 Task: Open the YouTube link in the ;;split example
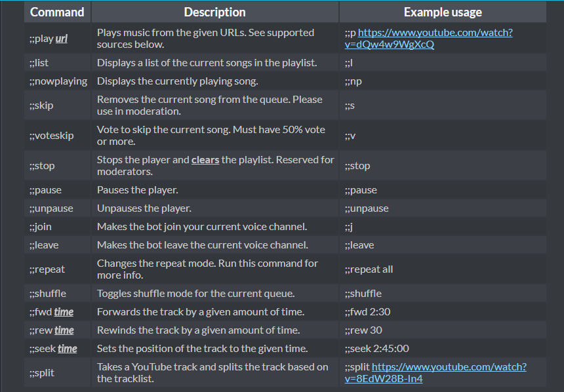449,367
